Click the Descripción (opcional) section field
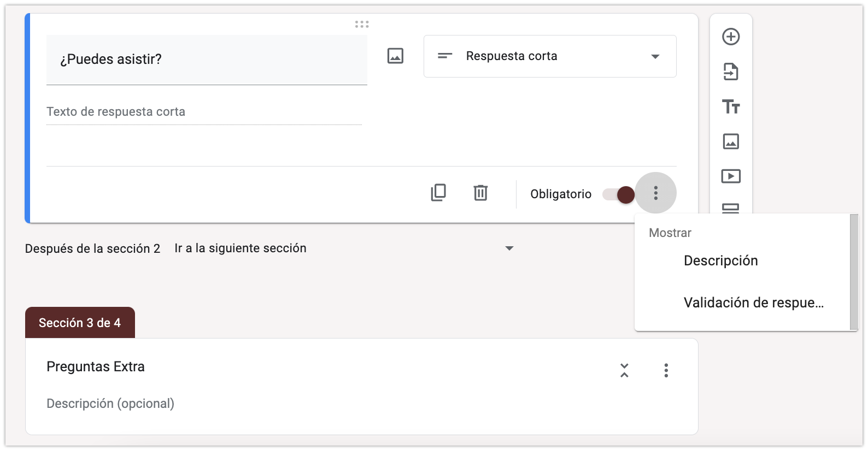This screenshot has width=868, height=451. click(x=110, y=403)
